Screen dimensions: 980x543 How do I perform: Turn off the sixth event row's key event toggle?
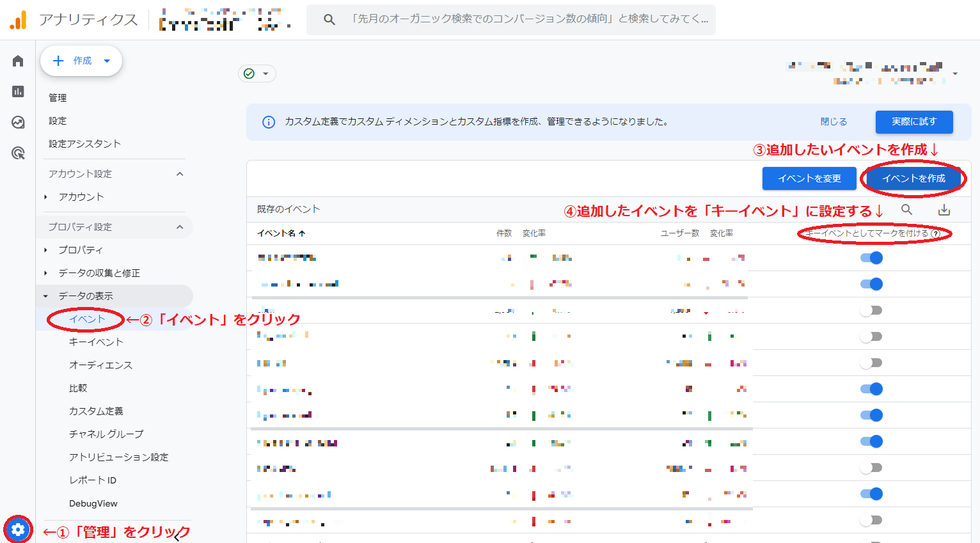[871, 389]
